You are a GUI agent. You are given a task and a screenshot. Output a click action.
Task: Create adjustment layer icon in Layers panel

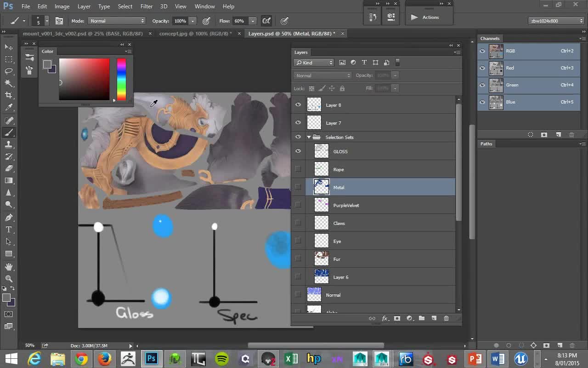click(409, 318)
